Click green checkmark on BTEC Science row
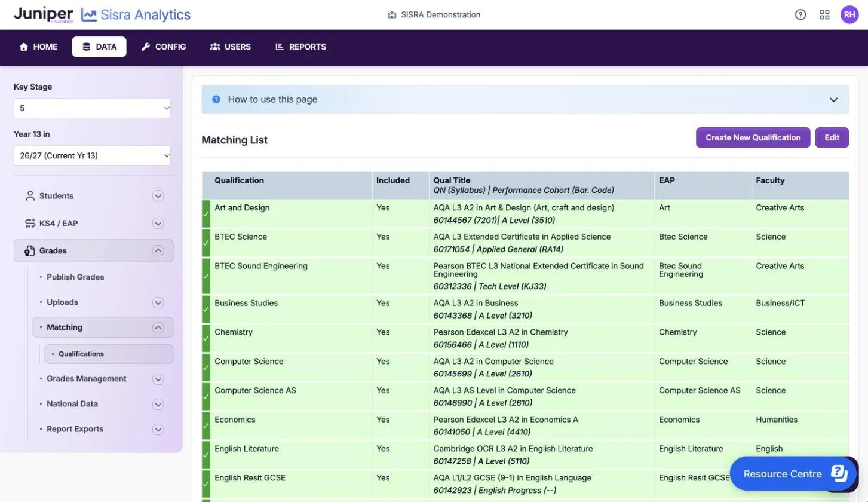This screenshot has width=868, height=502. click(206, 243)
